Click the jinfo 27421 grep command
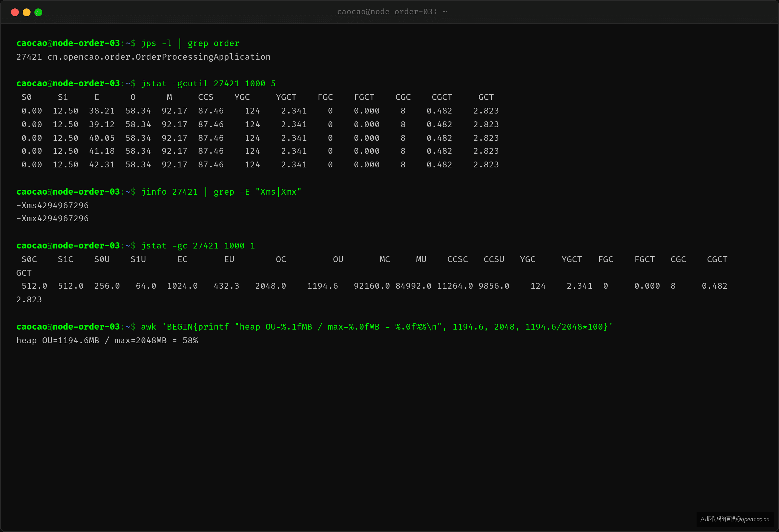Viewport: 779px width, 532px height. (221, 192)
